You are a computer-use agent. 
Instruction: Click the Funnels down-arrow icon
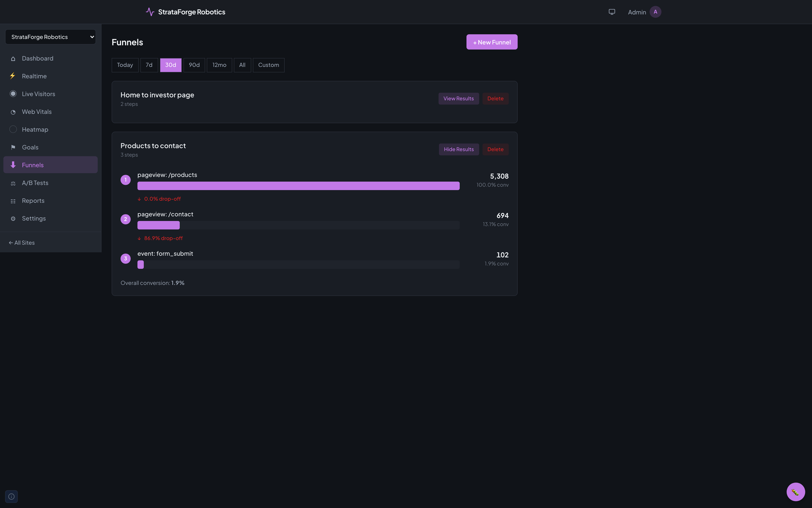(13, 165)
